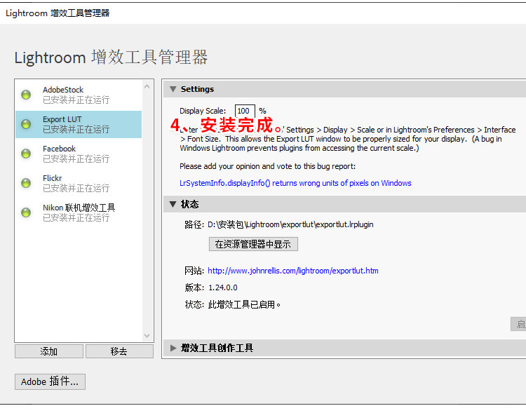Click the plugin path text D:\安装包\Lightroom\exportlut\exportlut.lrplugin
Screen dimensions: 526x420
click(x=290, y=224)
